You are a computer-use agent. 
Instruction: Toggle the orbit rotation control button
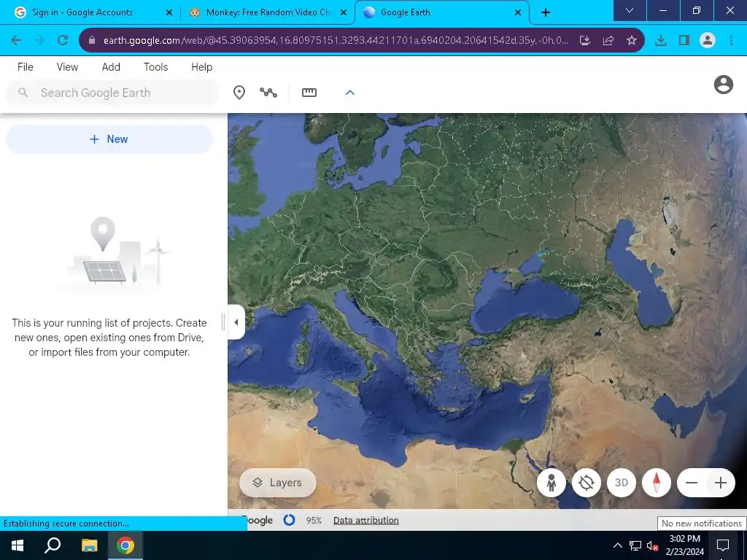point(587,483)
